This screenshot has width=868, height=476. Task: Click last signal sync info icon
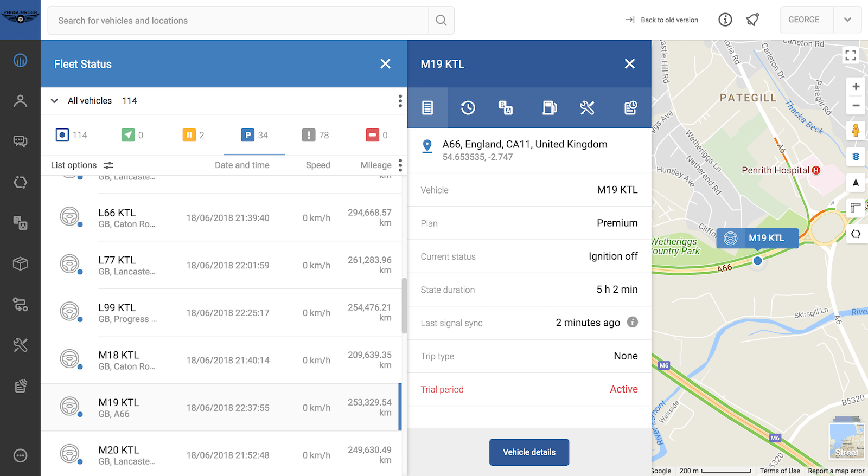tap(633, 322)
